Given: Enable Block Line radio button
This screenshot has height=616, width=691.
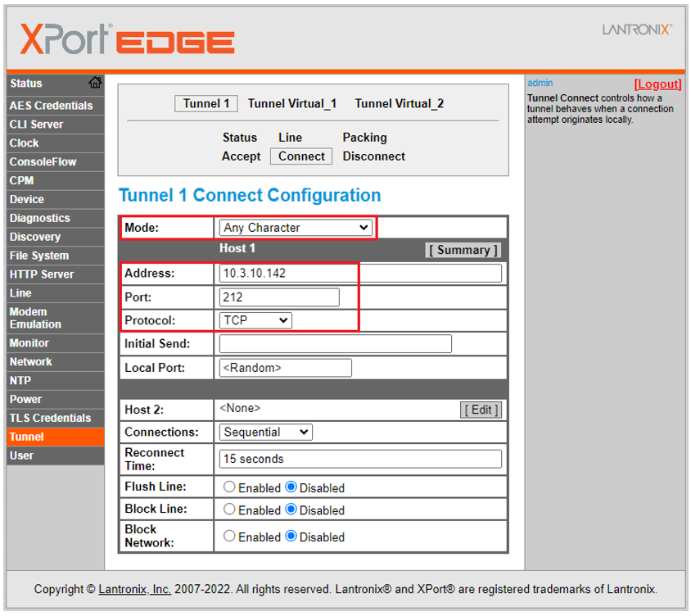Looking at the screenshot, I should (x=229, y=509).
